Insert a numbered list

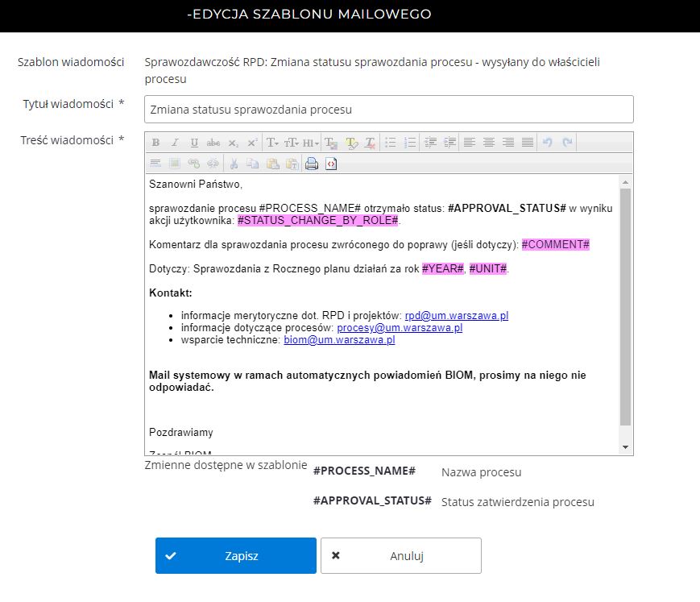point(410,143)
